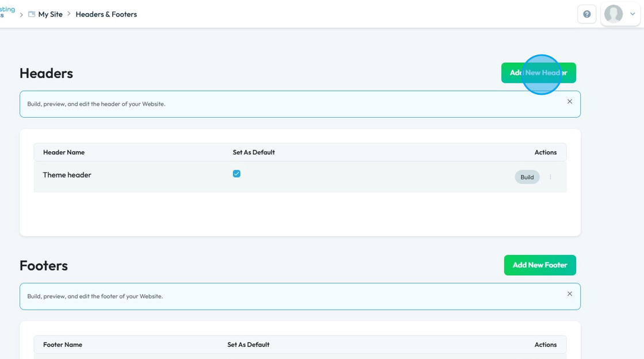Click Headers & Footers breadcrumb

click(x=106, y=14)
